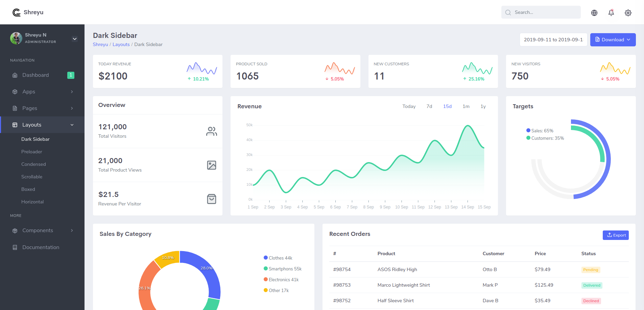Click the upload icon in Export button

tap(610, 235)
